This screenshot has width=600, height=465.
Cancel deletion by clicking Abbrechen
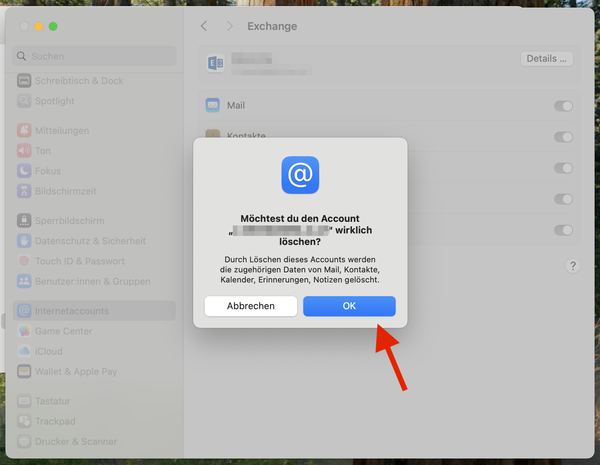(250, 306)
